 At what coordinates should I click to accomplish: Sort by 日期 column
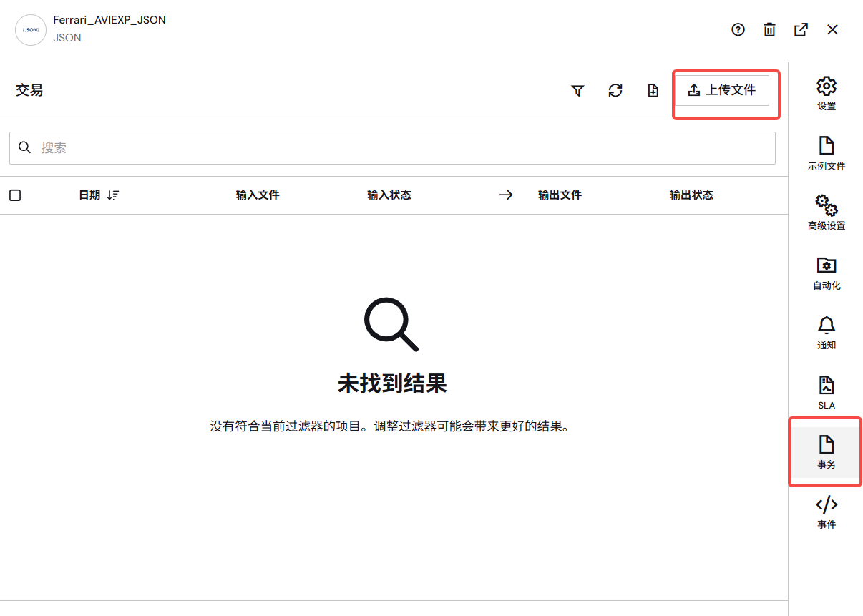tap(99, 195)
